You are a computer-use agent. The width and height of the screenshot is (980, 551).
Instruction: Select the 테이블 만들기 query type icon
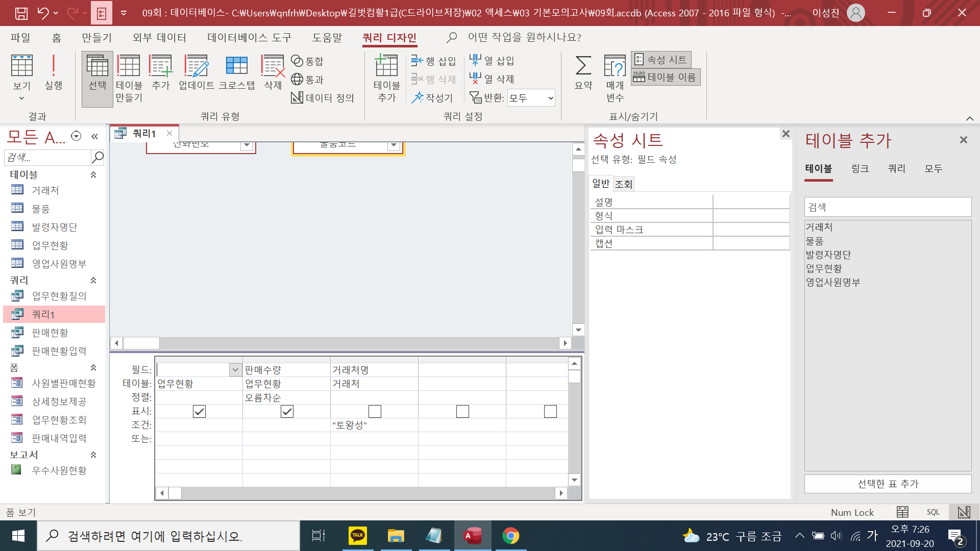click(129, 71)
